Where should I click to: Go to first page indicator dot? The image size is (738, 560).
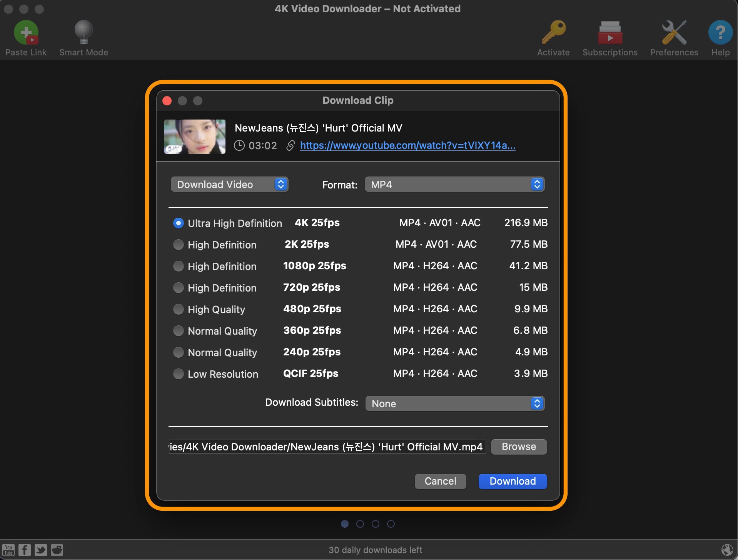(x=345, y=524)
